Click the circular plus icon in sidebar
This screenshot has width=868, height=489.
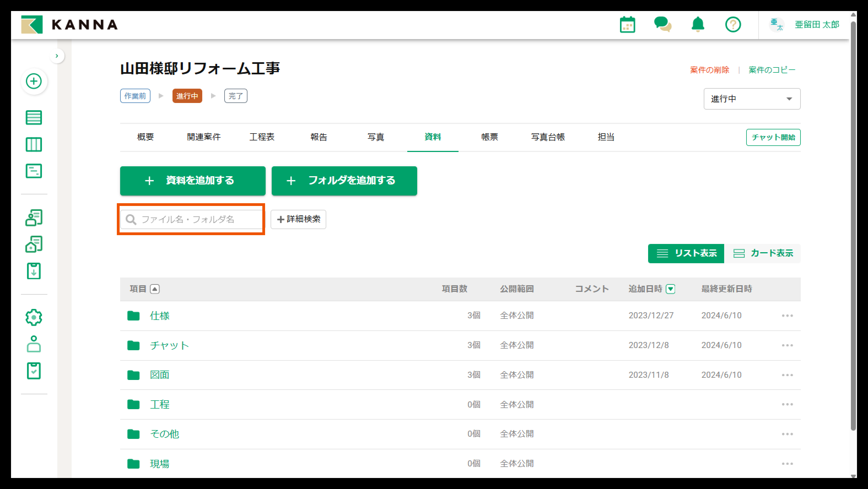(34, 81)
